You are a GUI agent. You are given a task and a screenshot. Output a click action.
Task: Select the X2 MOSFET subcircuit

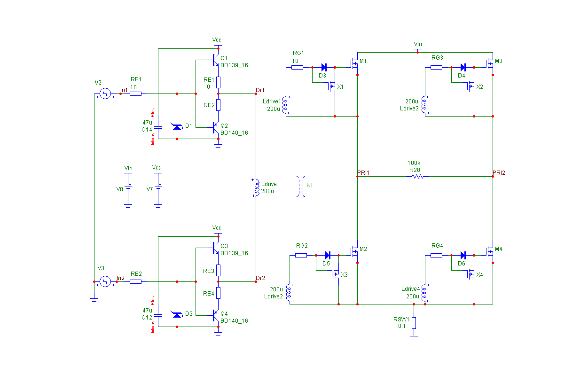[470, 86]
